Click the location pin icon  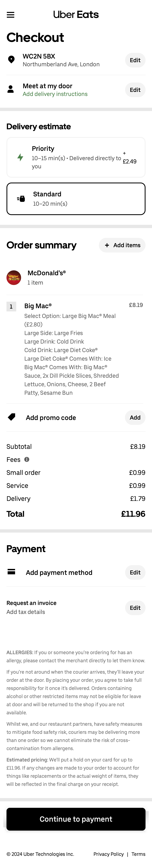tap(11, 60)
